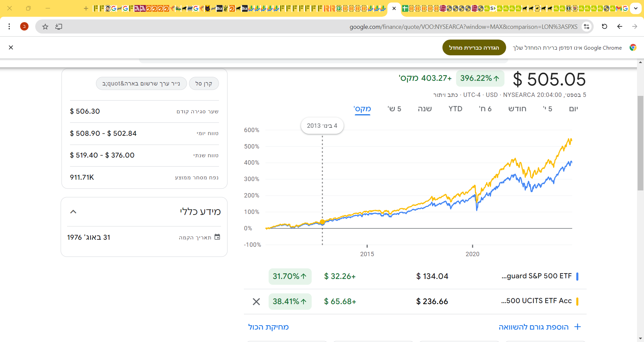
Task: Remove the 500 UCITS ETF Acc comparison
Action: [x=256, y=301]
